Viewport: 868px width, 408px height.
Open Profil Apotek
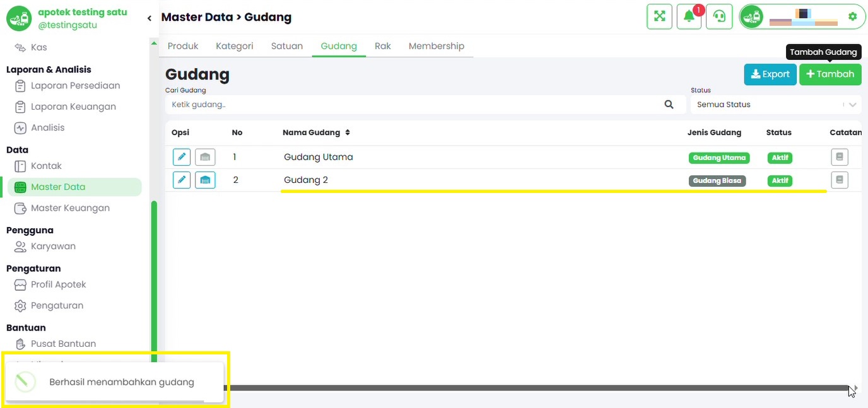[58, 284]
